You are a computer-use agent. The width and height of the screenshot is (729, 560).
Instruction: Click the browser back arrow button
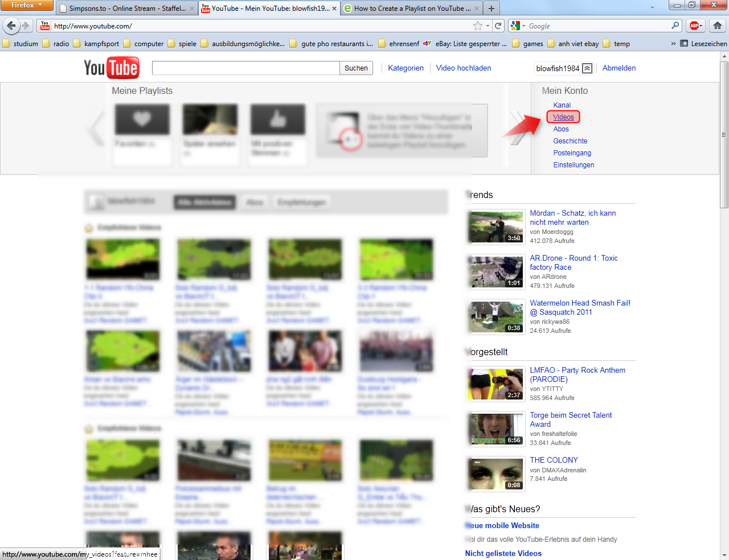[11, 26]
